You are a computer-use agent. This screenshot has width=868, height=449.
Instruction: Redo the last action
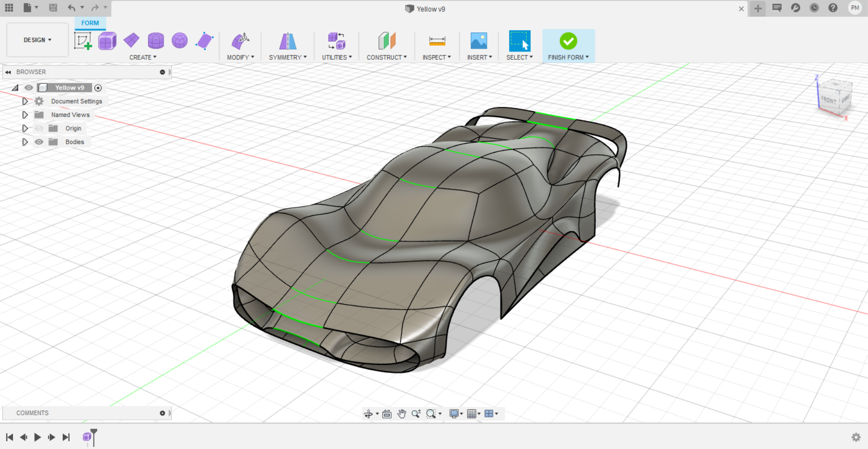pyautogui.click(x=95, y=8)
